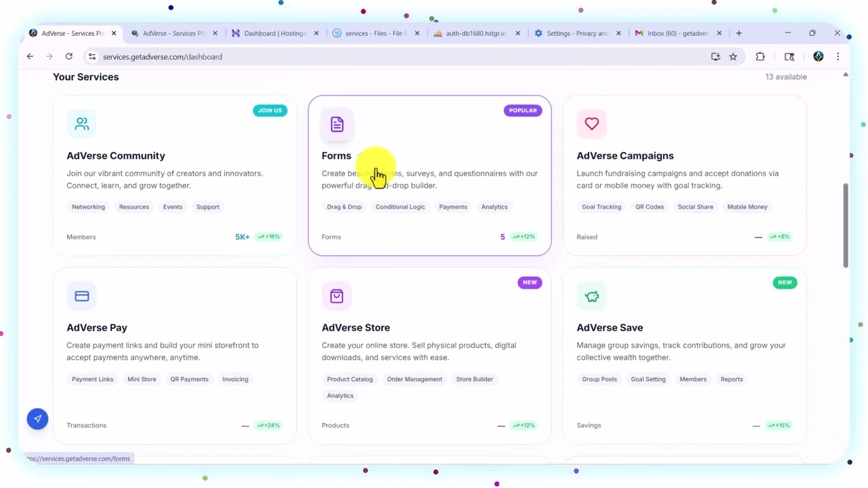Open Chrome three-dot menu
The height and width of the screenshot is (488, 868).
837,57
